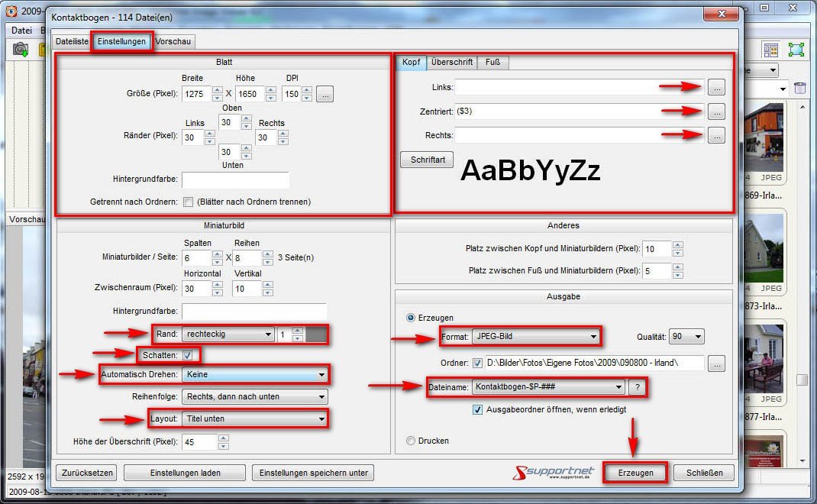
Task: Click the gray Rand color swatch
Action: click(x=316, y=334)
